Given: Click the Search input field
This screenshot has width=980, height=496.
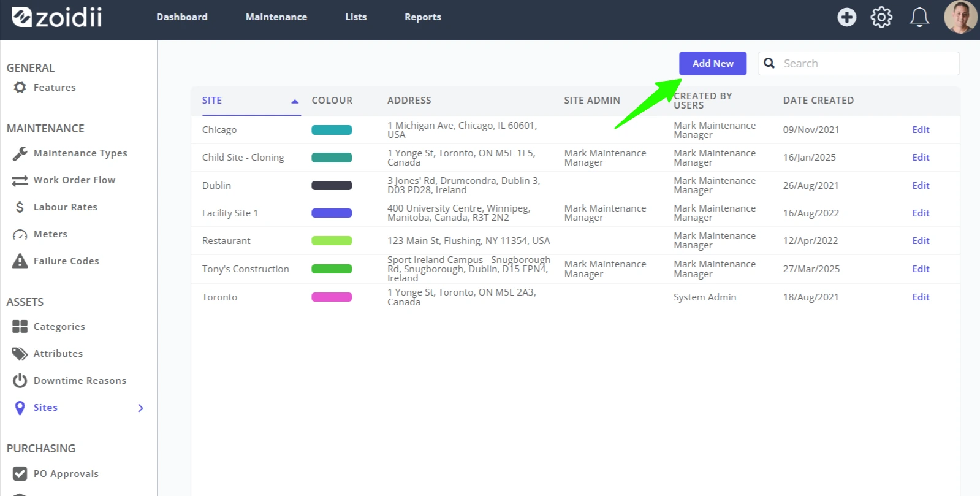Looking at the screenshot, I should pyautogui.click(x=859, y=63).
